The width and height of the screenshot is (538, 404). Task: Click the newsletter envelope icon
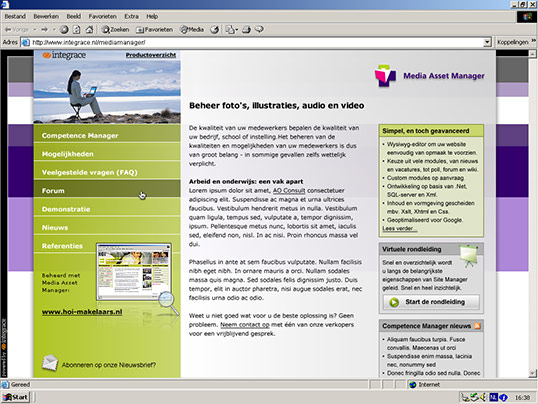pos(50,363)
